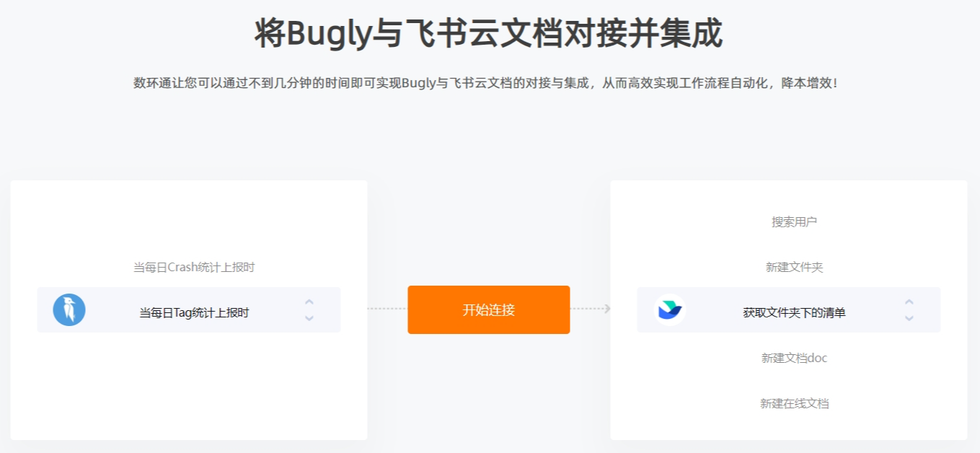Click the down chevron in Feishu action selector
The width and height of the screenshot is (980, 453).
909,318
